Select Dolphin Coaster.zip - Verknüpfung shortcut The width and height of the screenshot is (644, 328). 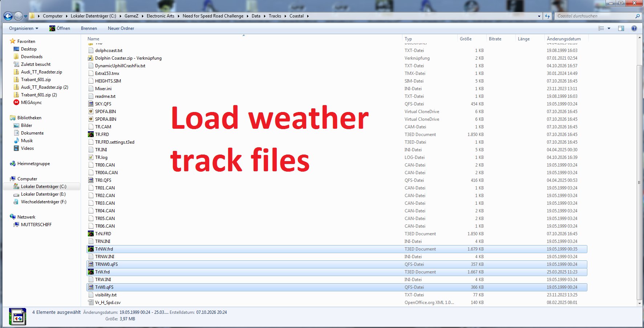(x=128, y=58)
